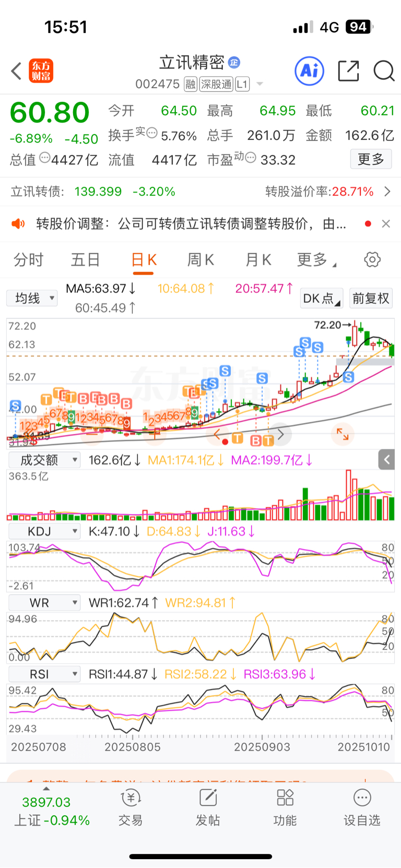Tap the smiley icon next to 市盈

click(x=251, y=157)
